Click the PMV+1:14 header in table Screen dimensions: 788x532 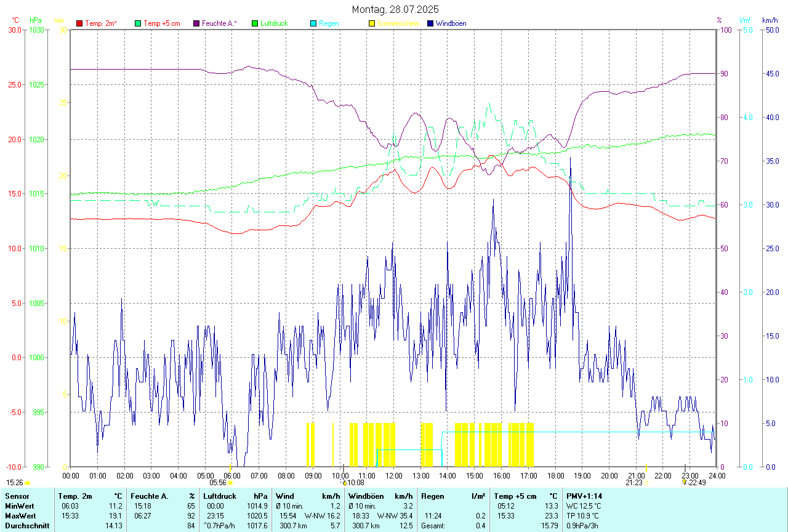coord(584,496)
